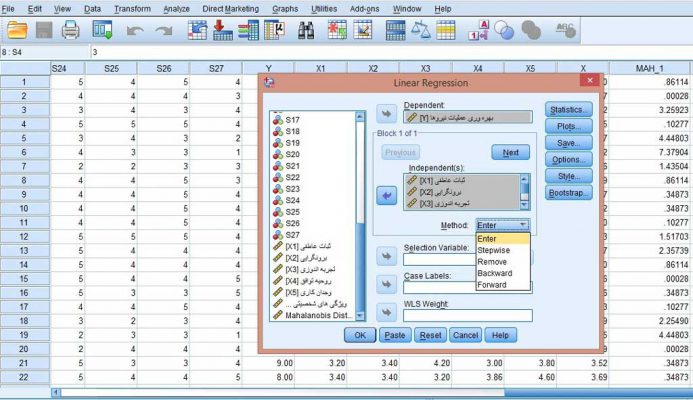Open Find with the binoculars icon

[x=306, y=30]
